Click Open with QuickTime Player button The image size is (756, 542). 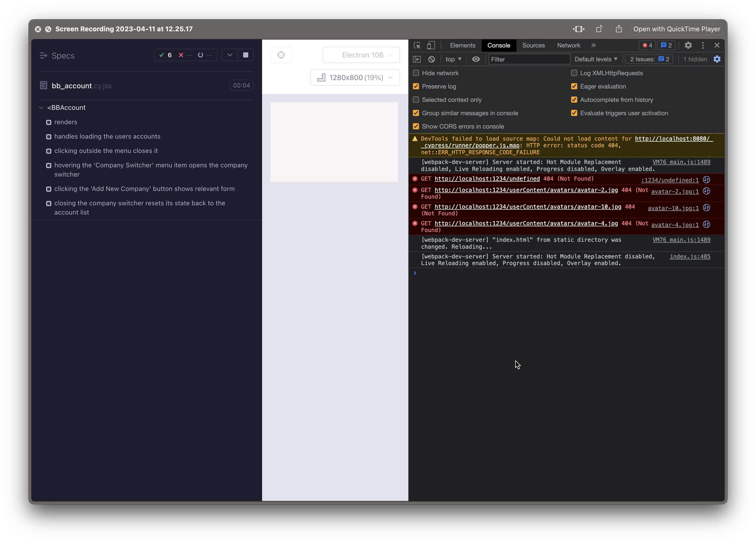pos(676,29)
